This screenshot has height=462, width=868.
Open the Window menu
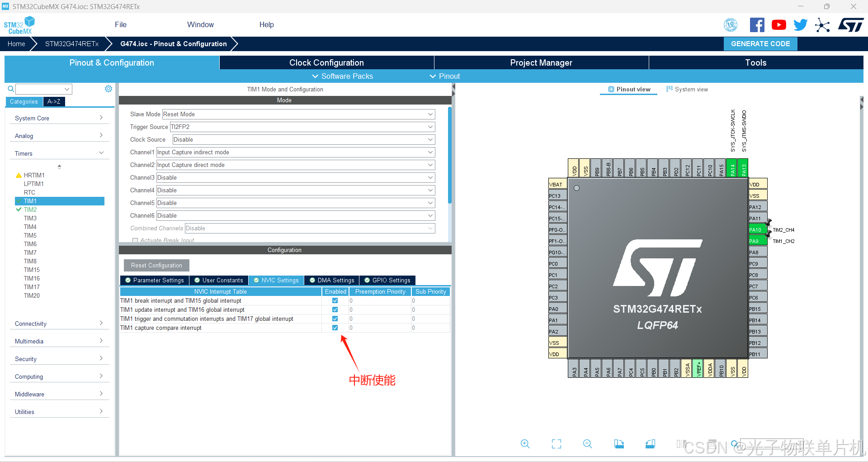pyautogui.click(x=200, y=25)
